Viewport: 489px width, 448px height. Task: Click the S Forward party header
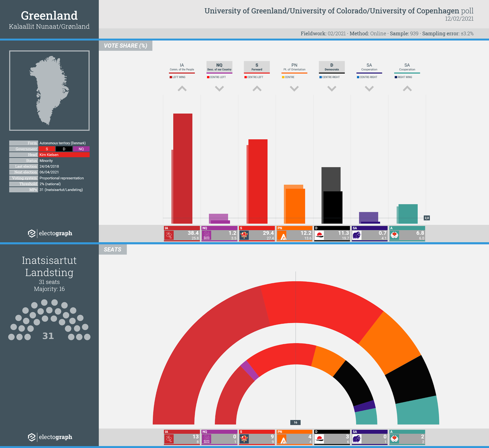257,67
